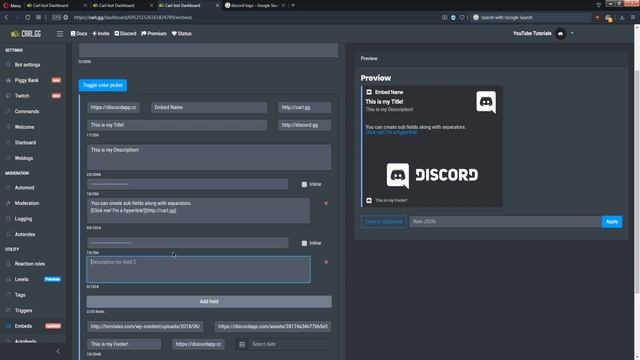Click the Discord logo image in preview
The image size is (640, 360).
click(x=432, y=175)
